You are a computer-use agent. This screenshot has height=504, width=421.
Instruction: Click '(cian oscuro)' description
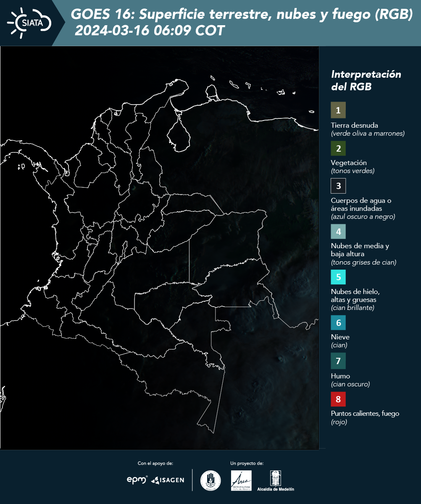tap(350, 384)
